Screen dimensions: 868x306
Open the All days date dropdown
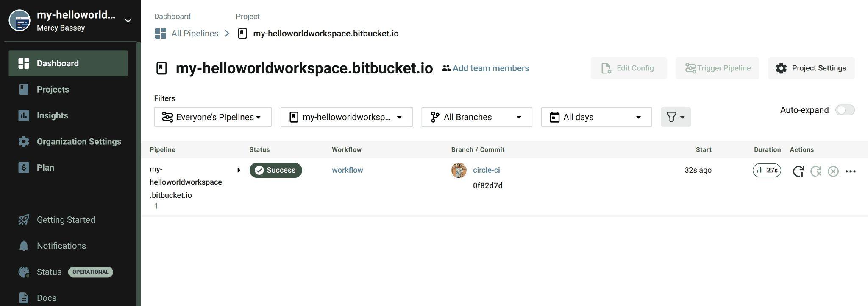point(596,117)
